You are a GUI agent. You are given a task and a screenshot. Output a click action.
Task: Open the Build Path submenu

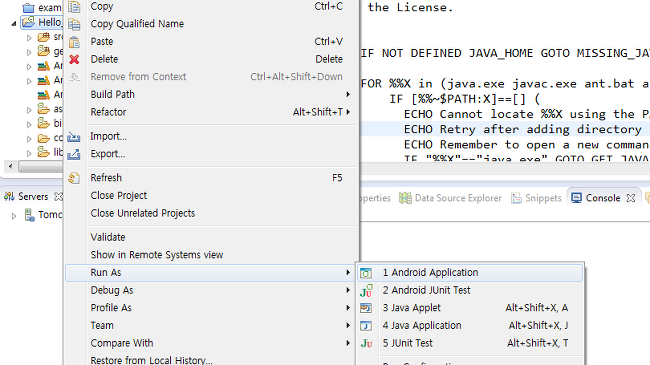click(x=212, y=95)
